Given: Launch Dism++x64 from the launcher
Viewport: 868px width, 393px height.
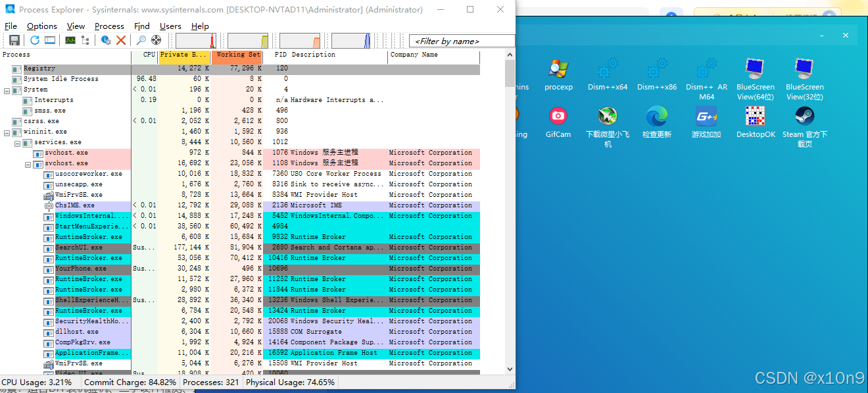Looking at the screenshot, I should click(608, 75).
